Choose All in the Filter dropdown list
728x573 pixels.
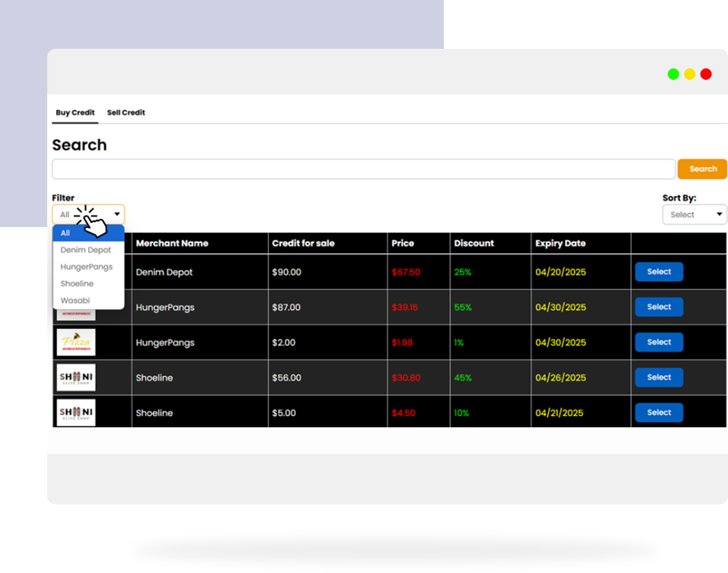click(88, 233)
